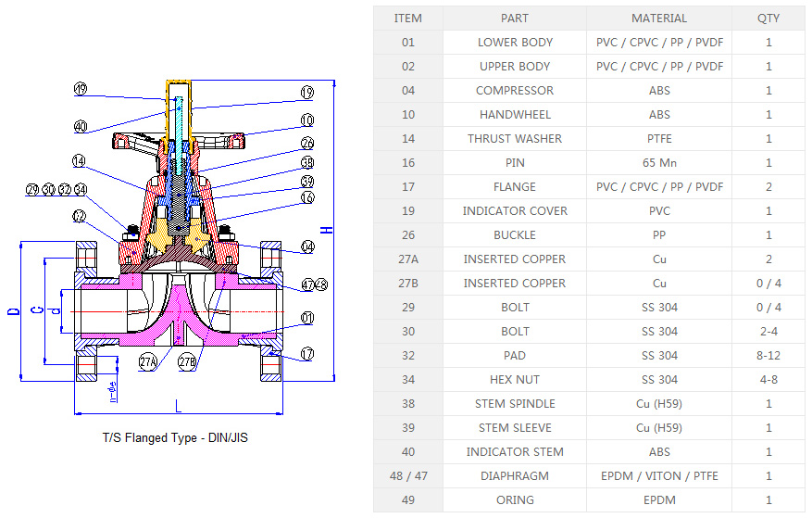812x518 pixels.
Task: Select the STEM SPINDLE part cell
Action: [x=515, y=403]
